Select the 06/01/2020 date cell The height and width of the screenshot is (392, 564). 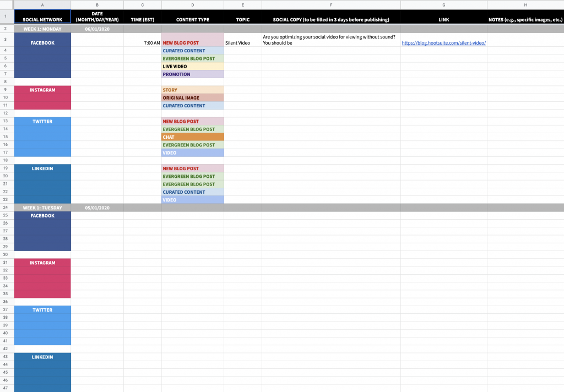coord(97,29)
